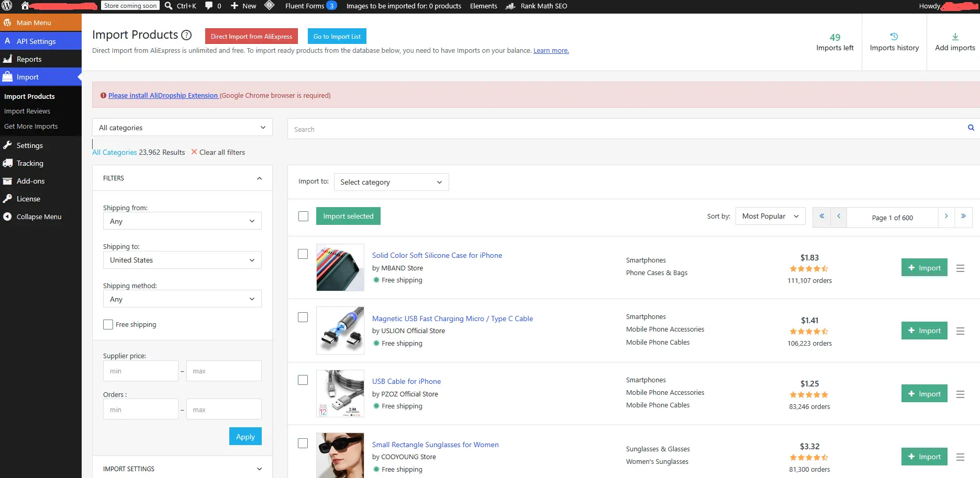Click the Clear all filters X icon
Screen dimensions: 980x478
[x=194, y=152]
